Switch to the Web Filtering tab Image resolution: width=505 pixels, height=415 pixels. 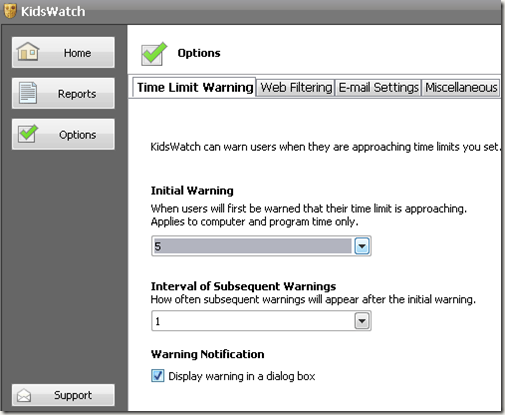click(296, 88)
